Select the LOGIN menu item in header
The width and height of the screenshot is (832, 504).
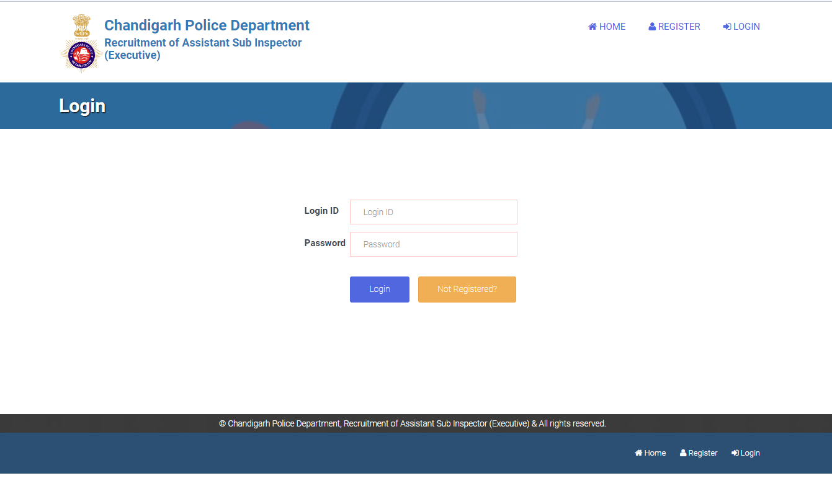[x=746, y=27]
